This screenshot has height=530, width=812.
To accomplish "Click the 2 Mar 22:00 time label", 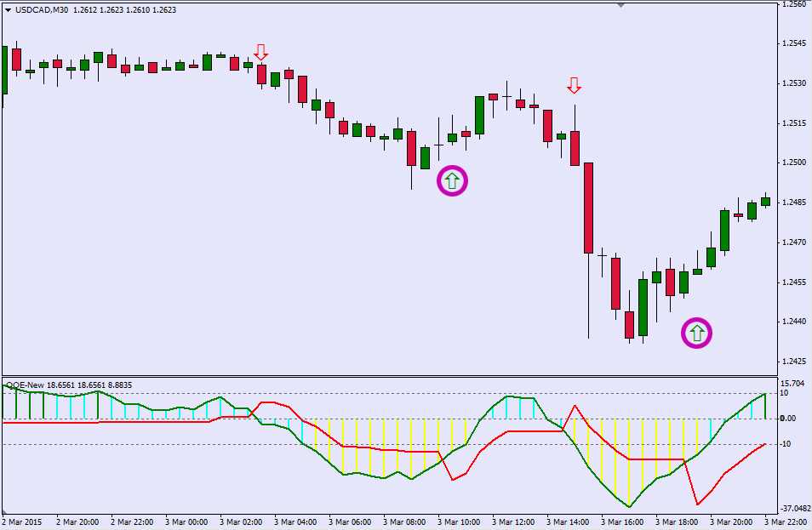I will [132, 521].
